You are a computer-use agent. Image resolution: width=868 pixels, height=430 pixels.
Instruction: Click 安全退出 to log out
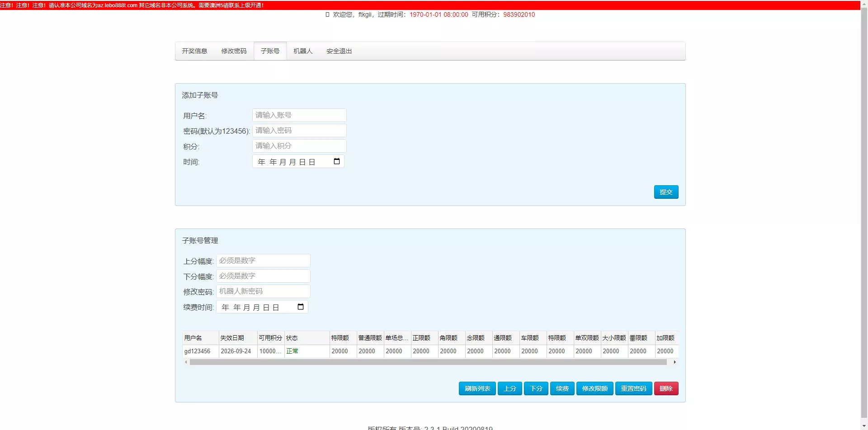(x=339, y=51)
